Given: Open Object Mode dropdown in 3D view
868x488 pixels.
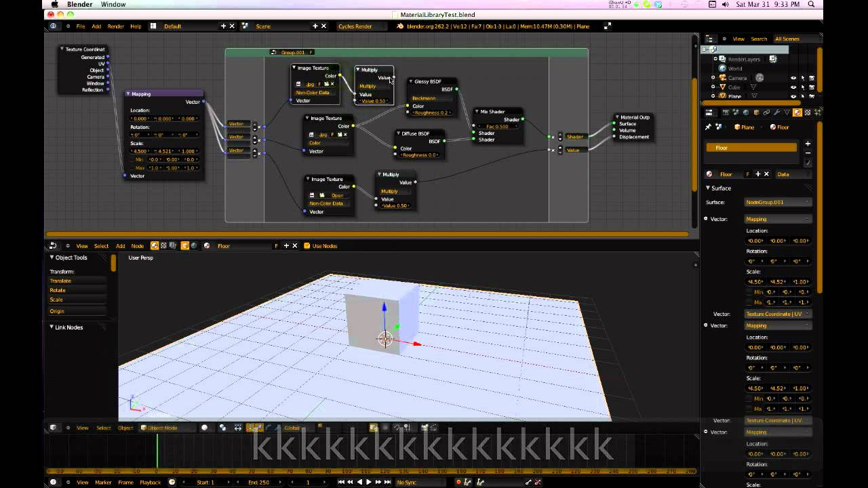Looking at the screenshot, I should [x=167, y=427].
